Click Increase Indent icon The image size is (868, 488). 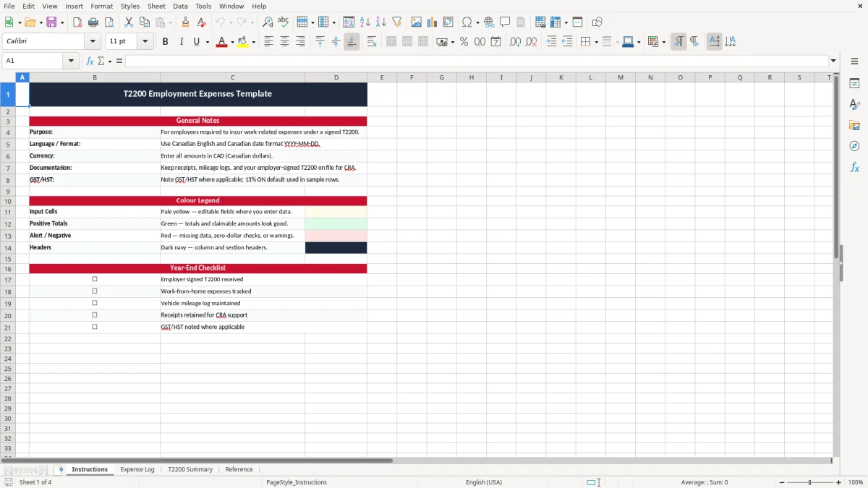[551, 42]
